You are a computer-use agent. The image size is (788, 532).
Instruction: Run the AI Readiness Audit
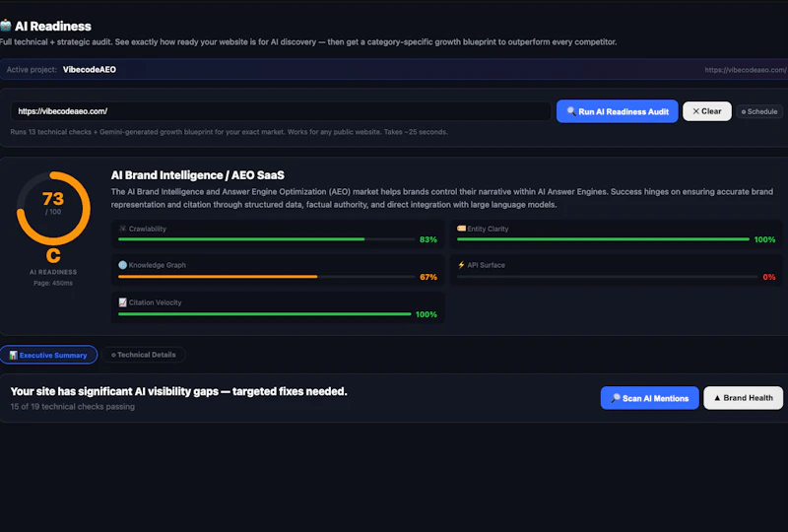(618, 111)
